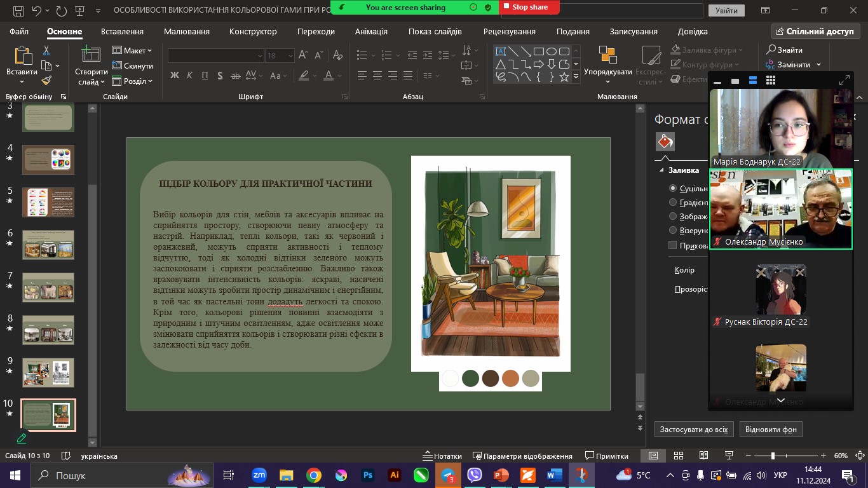This screenshot has height=488, width=868.
Task: Apply text shadow S
Action: 220,76
